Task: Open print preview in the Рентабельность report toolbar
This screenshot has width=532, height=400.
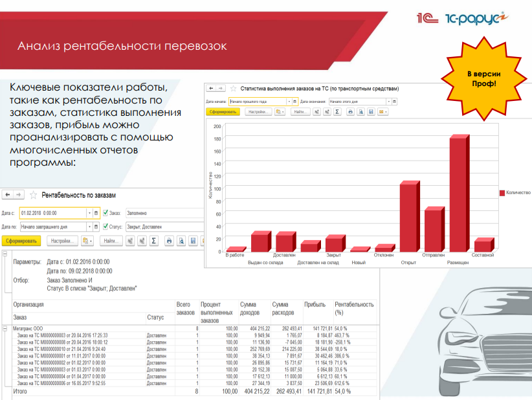Action: 182,241
